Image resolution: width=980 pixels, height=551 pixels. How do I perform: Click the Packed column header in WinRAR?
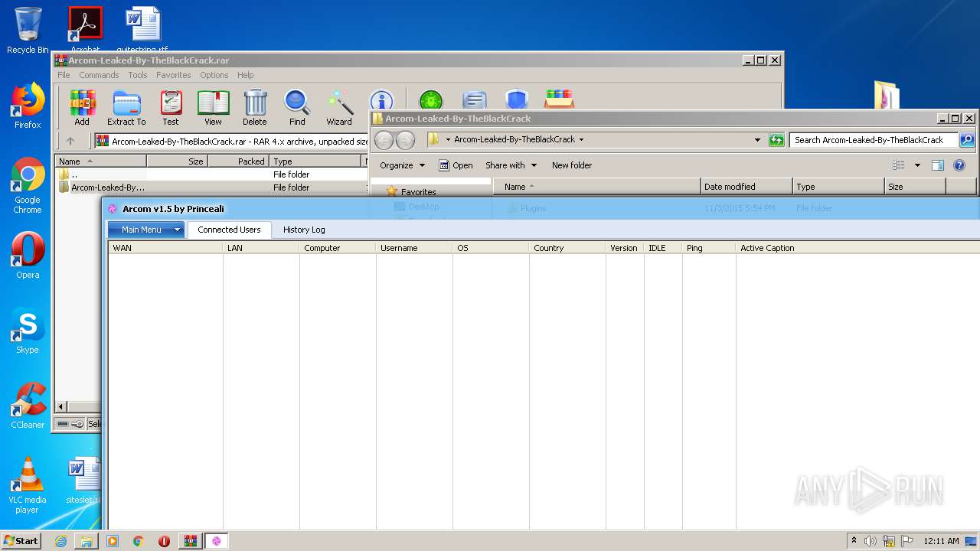pyautogui.click(x=238, y=161)
